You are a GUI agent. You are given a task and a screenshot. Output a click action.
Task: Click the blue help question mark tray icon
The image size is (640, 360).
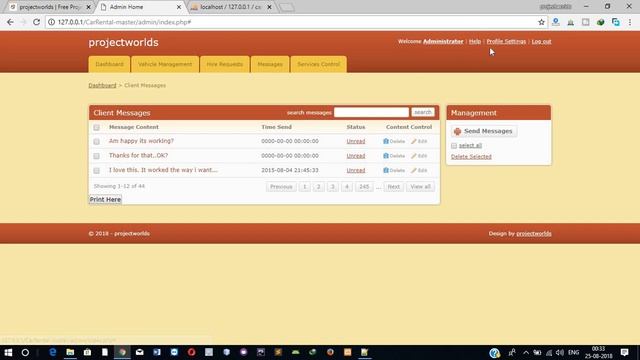click(494, 353)
